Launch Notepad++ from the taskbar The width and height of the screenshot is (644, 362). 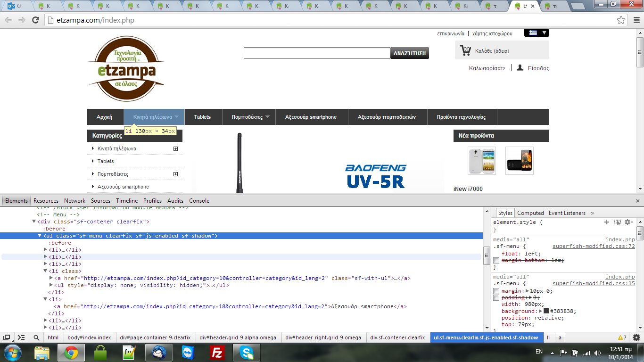[x=129, y=352]
